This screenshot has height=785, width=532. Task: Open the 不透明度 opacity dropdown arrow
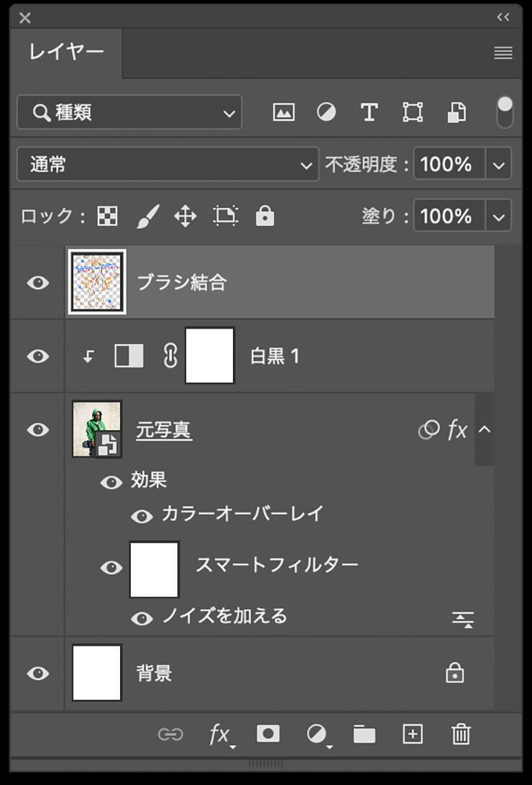(x=499, y=165)
